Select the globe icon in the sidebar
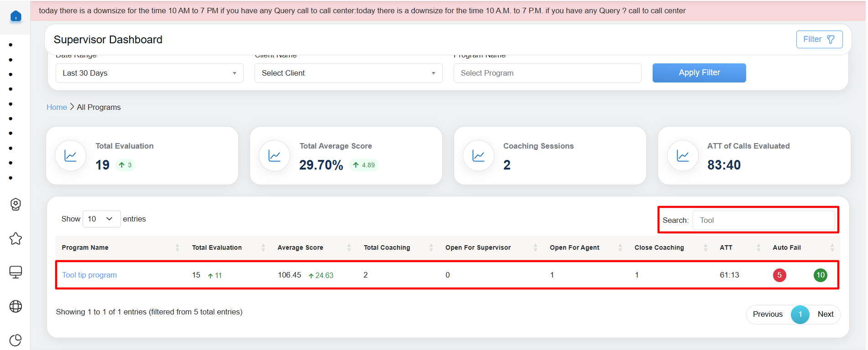 coord(16,306)
